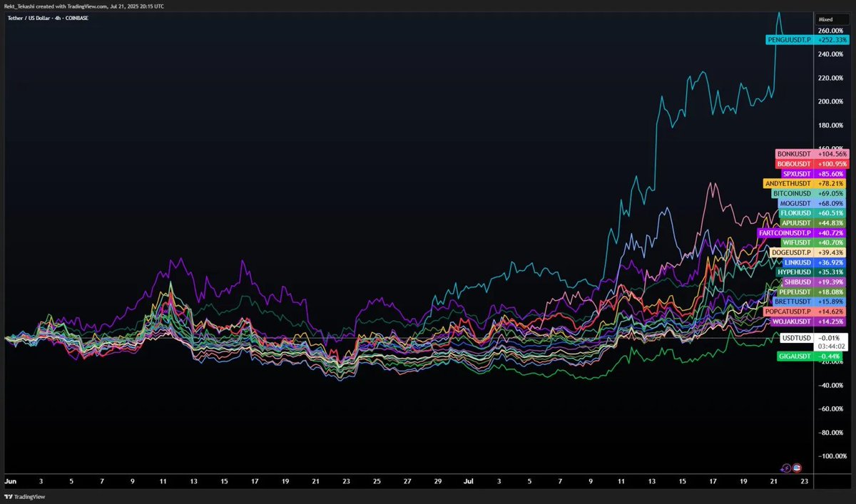The width and height of the screenshot is (856, 504).
Task: Click the 29 date on time axis
Action: [438, 482]
